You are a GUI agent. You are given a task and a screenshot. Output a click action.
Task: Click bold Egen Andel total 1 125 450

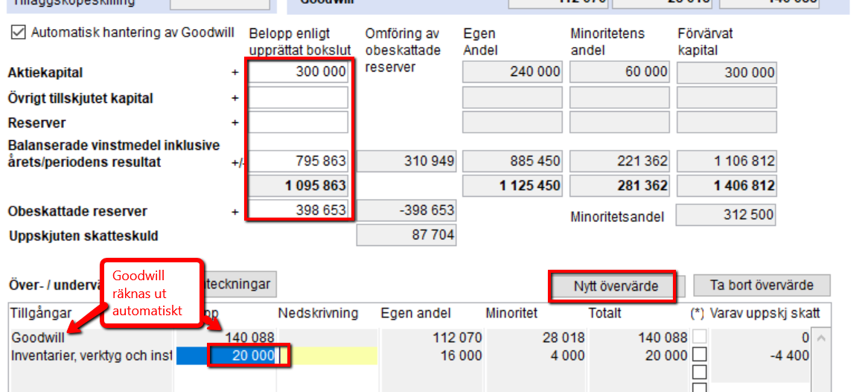[512, 186]
